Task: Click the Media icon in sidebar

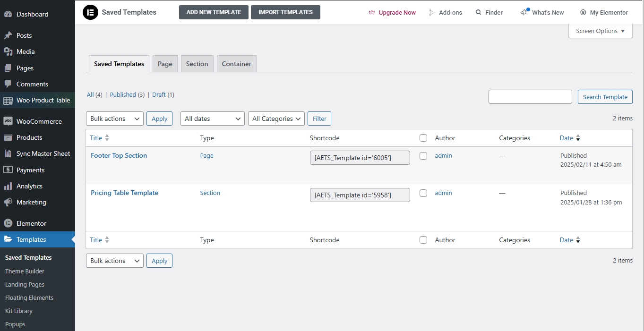Action: 8,51
